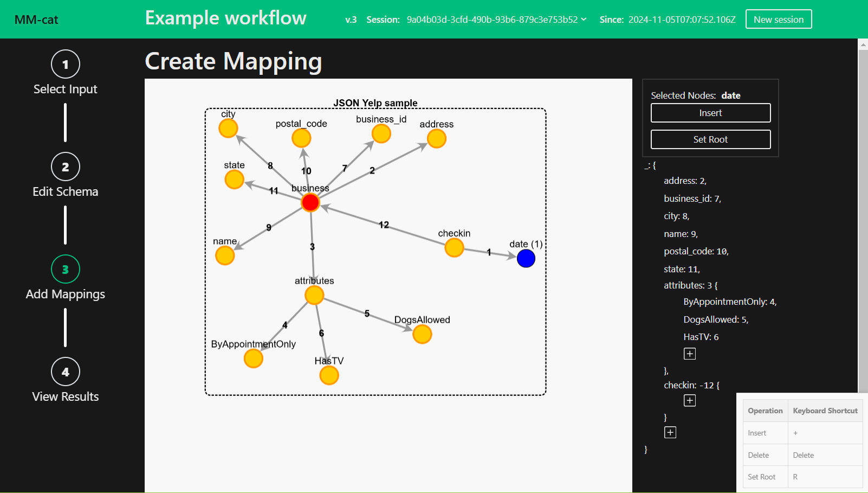Open the Edit Schema step label

[66, 191]
